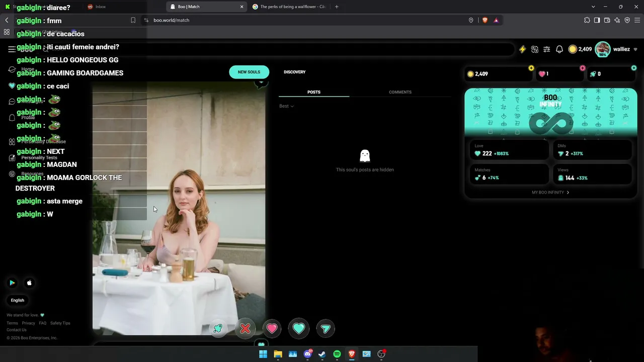Open the Matches stats card

(x=508, y=174)
